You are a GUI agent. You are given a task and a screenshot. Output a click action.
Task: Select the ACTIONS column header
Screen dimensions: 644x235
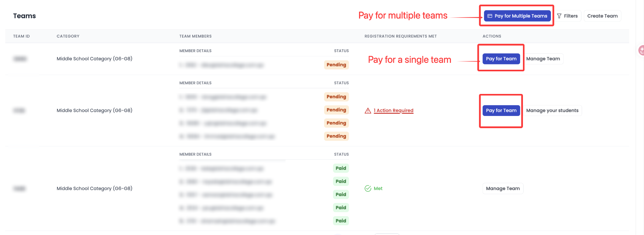492,36
